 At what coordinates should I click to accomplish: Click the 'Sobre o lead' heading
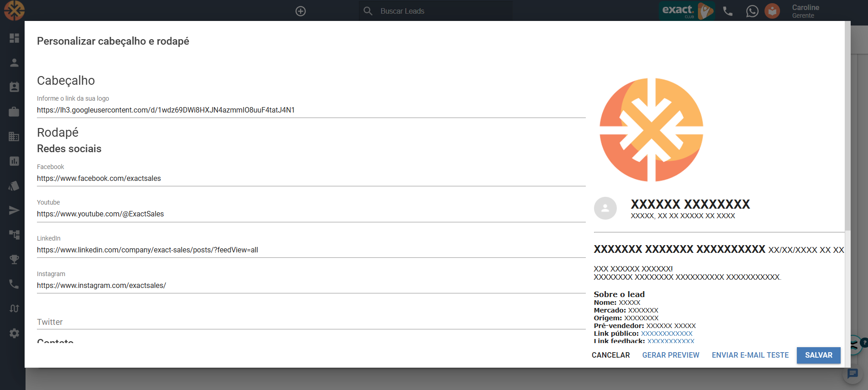[x=619, y=294]
